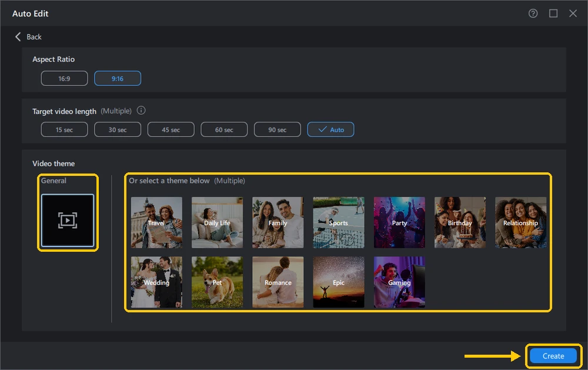The image size is (588, 370).
Task: Select the Party theme thumbnail
Action: [399, 222]
